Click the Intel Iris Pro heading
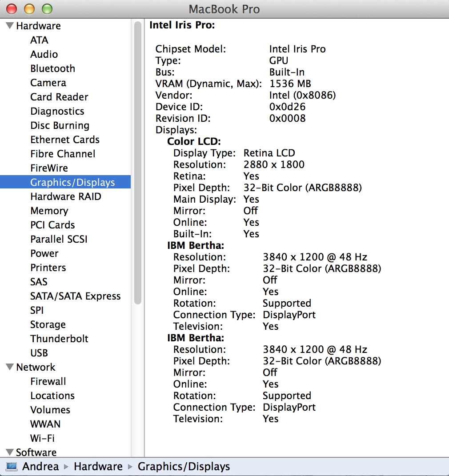Viewport: 449px width, 476px height. (x=182, y=25)
